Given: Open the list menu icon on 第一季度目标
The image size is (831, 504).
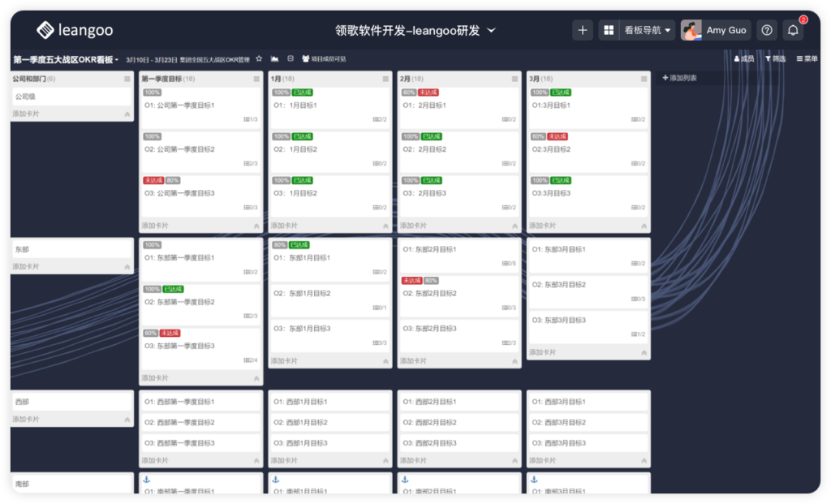Looking at the screenshot, I should tap(256, 79).
